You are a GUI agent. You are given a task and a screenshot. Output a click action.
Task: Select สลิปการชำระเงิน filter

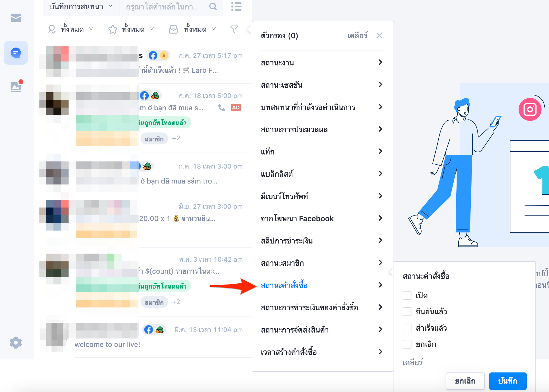tap(323, 241)
